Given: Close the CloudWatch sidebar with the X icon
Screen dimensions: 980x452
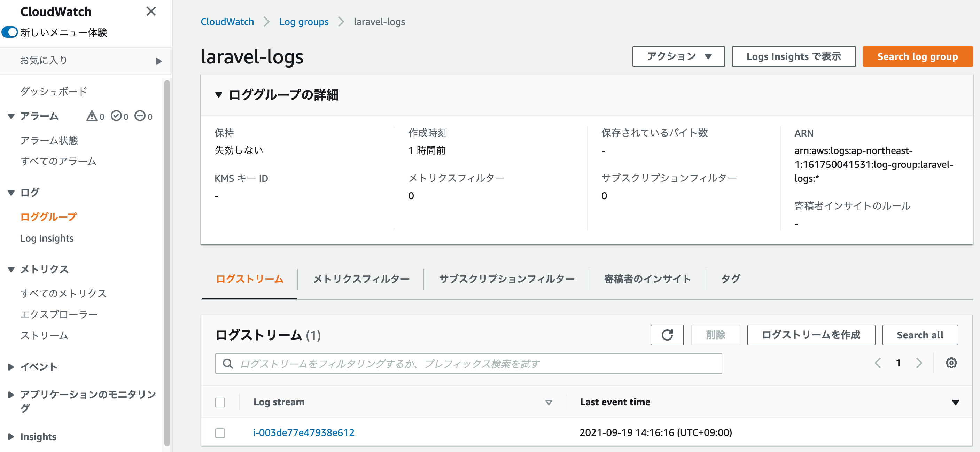Looking at the screenshot, I should click(151, 11).
